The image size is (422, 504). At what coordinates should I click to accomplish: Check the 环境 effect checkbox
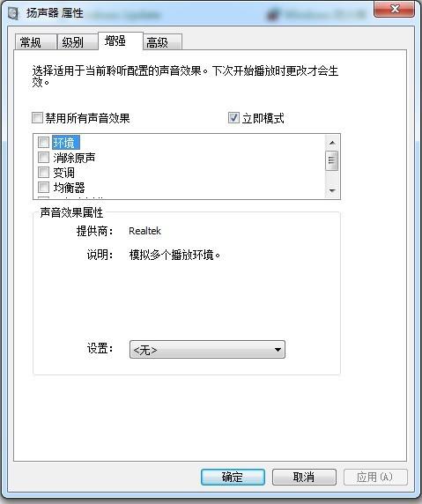pyautogui.click(x=43, y=142)
